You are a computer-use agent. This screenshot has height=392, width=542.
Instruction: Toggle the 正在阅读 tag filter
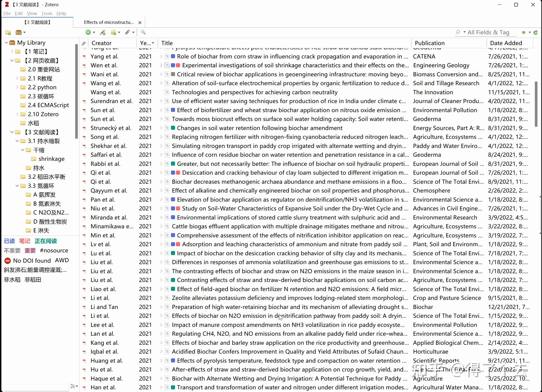46,241
